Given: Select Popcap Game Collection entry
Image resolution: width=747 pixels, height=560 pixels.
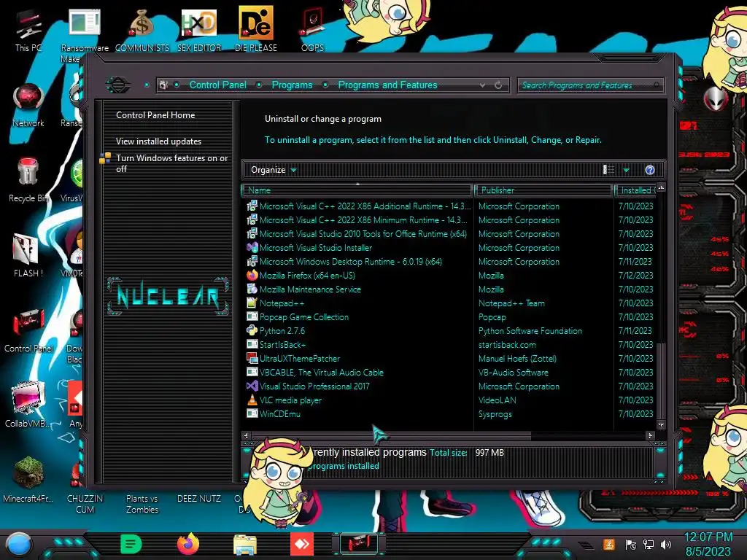Looking at the screenshot, I should coord(298,316).
